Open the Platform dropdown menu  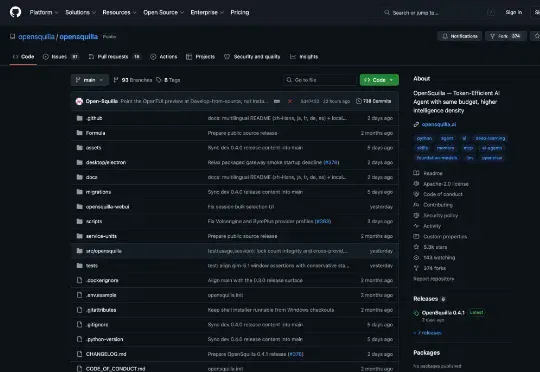tap(44, 12)
